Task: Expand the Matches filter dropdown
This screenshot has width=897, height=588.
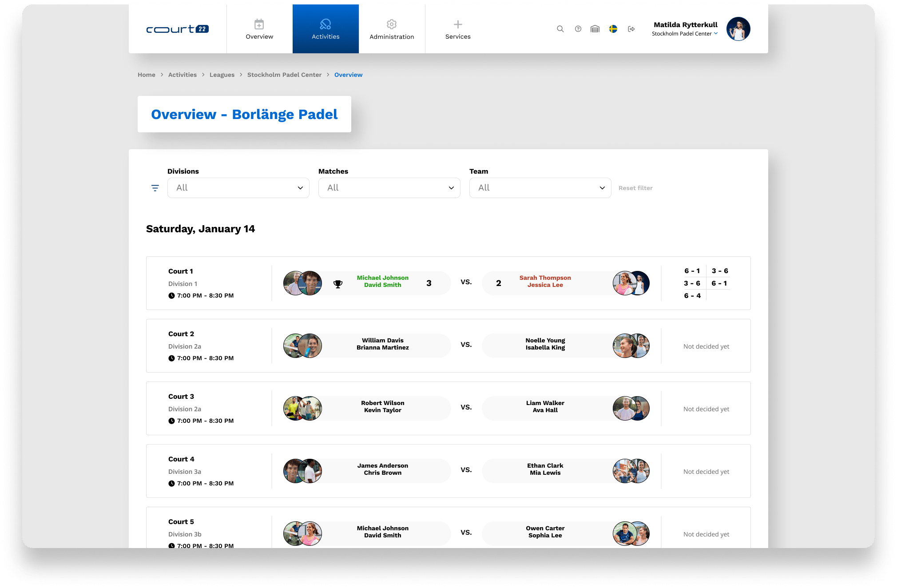Action: click(x=389, y=188)
